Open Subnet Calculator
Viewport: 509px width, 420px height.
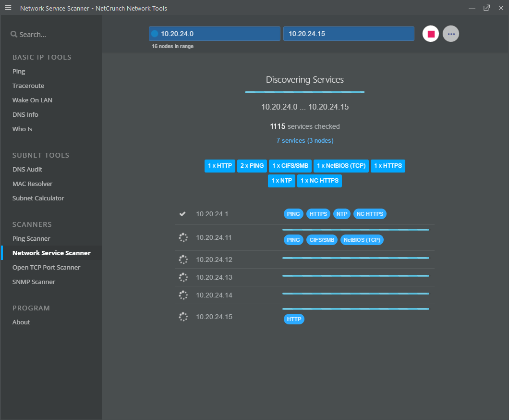coord(38,198)
